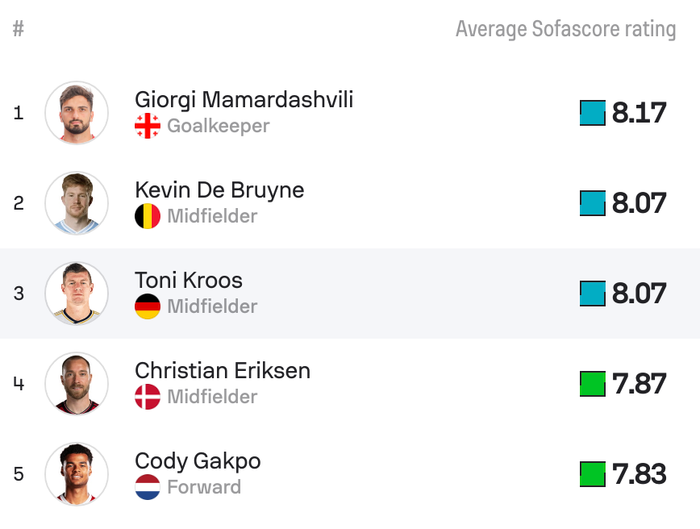This screenshot has width=700, height=529.
Task: Open Christian Eriksen name link
Action: click(223, 370)
